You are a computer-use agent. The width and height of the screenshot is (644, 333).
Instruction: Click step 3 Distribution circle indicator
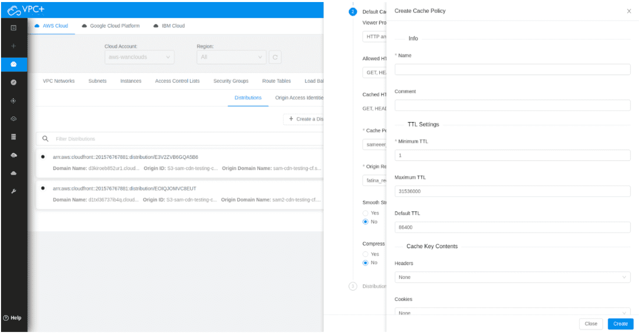353,286
